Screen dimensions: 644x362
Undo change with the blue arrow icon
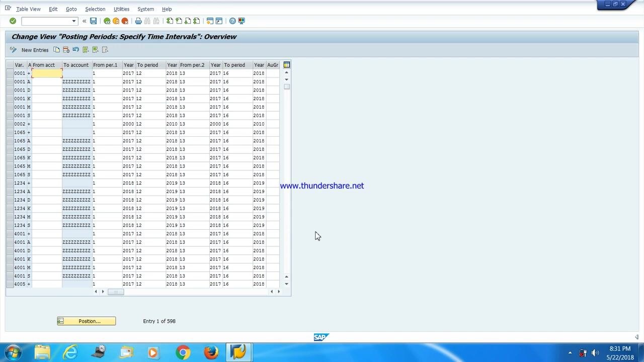[75, 50]
